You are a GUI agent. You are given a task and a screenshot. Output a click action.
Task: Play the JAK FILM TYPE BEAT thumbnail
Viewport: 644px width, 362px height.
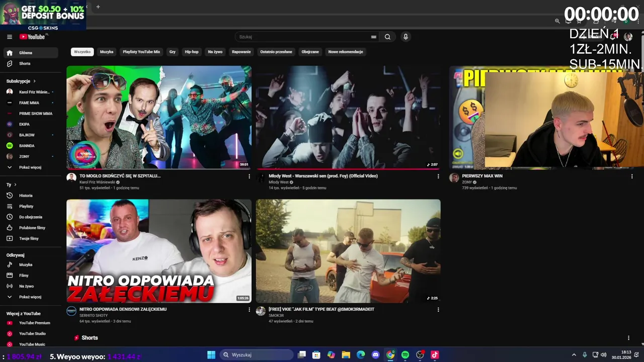click(348, 251)
